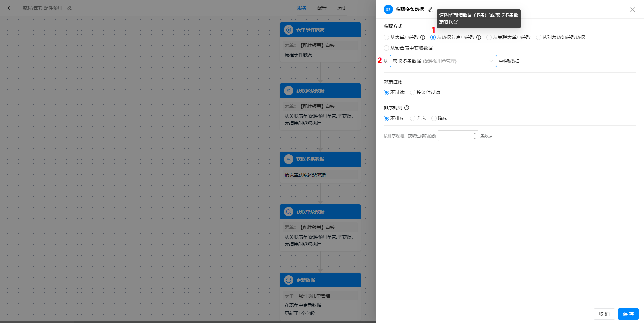Select the 从关联表单中获取 radio option
The width and height of the screenshot is (644, 323).
point(489,37)
